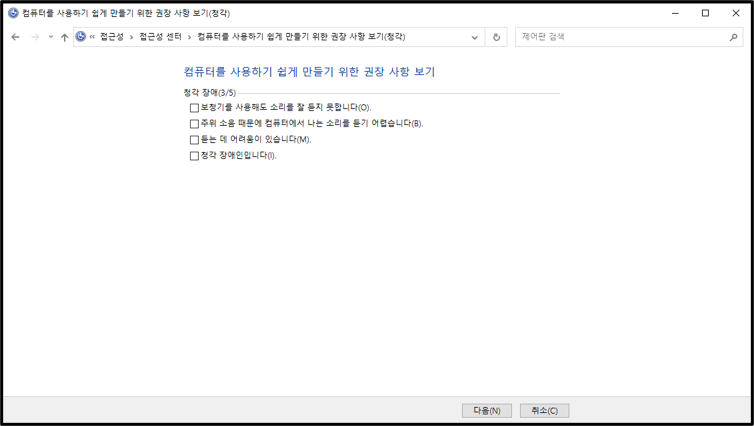Click the window title bar icon
754x426 pixels.
click(13, 13)
